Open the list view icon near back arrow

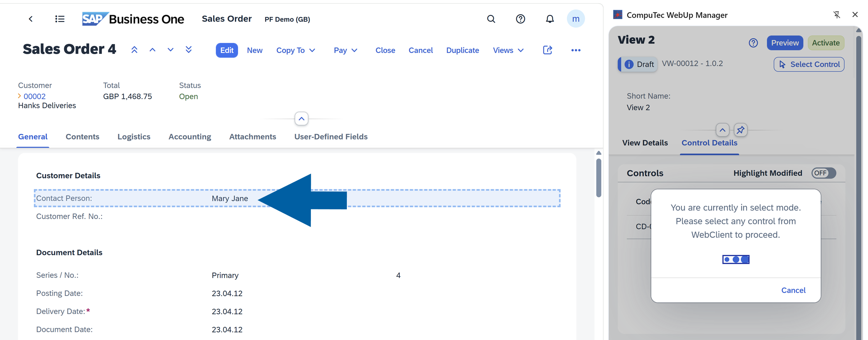pos(59,19)
